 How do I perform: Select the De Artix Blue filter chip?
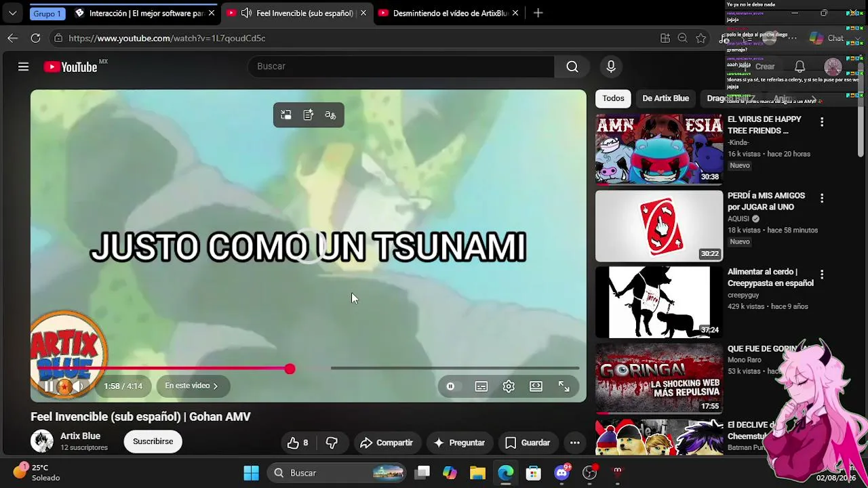tap(665, 98)
